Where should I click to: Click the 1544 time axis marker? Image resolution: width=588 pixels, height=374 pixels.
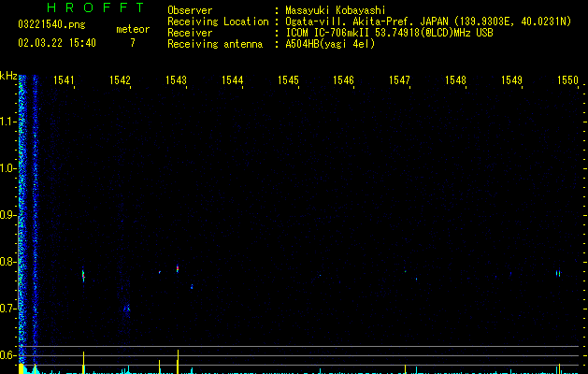point(233,80)
